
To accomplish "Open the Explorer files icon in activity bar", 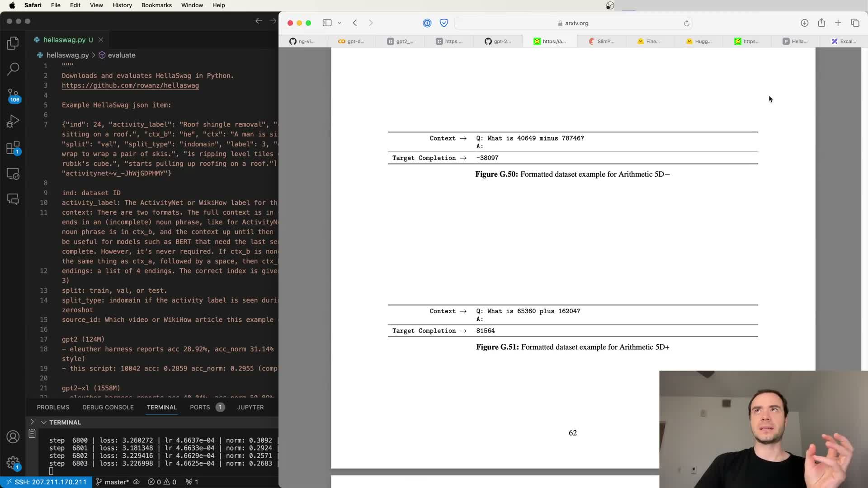I will tap(13, 43).
